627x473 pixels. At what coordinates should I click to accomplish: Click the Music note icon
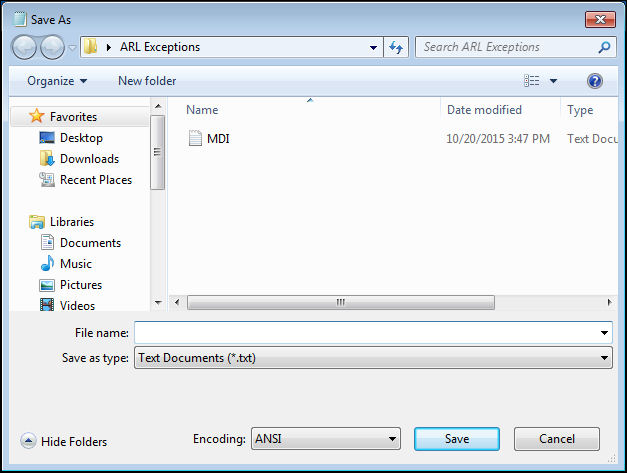pyautogui.click(x=47, y=263)
